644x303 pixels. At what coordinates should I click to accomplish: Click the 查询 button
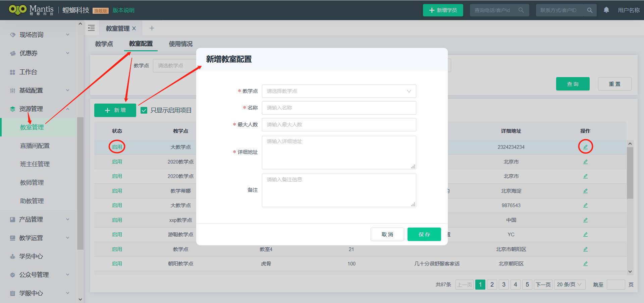click(x=573, y=84)
